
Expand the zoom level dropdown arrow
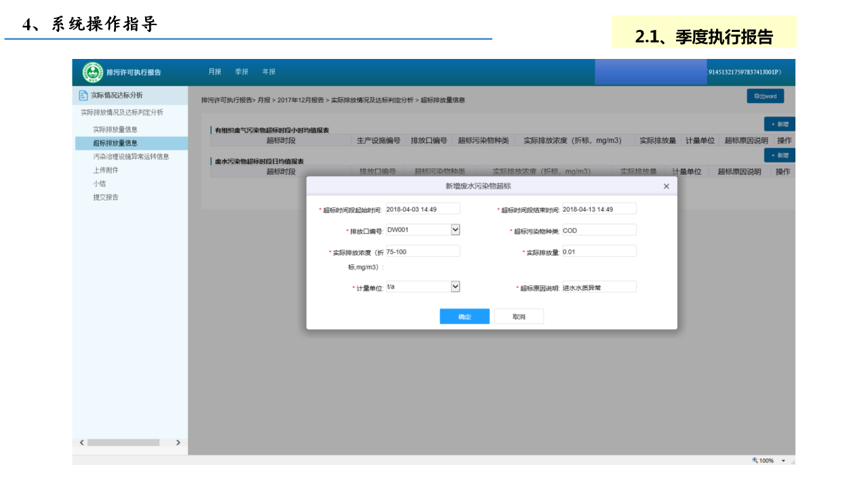coord(783,460)
